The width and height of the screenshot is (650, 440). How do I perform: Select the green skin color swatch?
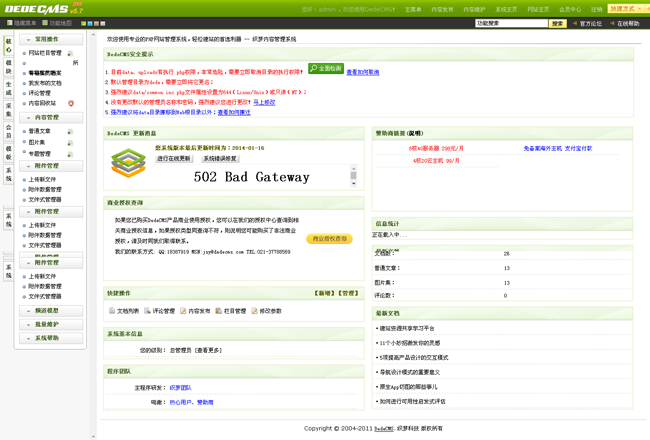point(83,24)
